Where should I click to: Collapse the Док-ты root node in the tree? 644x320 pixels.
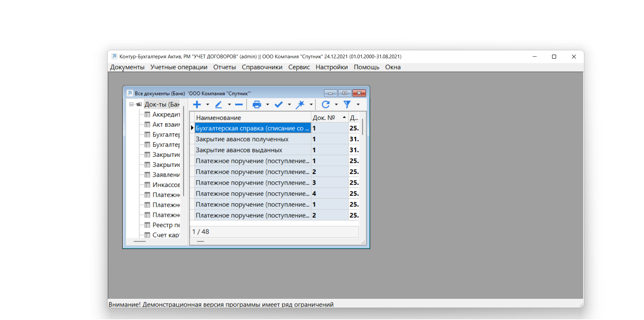(131, 104)
